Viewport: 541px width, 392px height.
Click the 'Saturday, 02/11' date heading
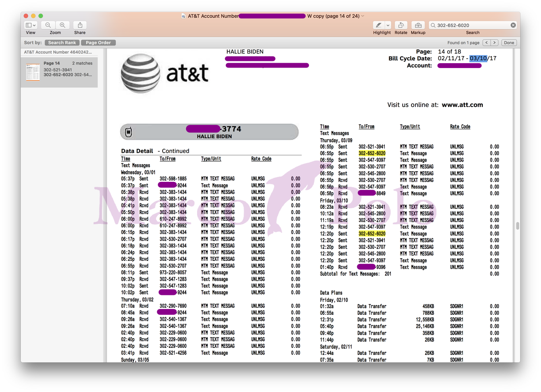(x=336, y=347)
